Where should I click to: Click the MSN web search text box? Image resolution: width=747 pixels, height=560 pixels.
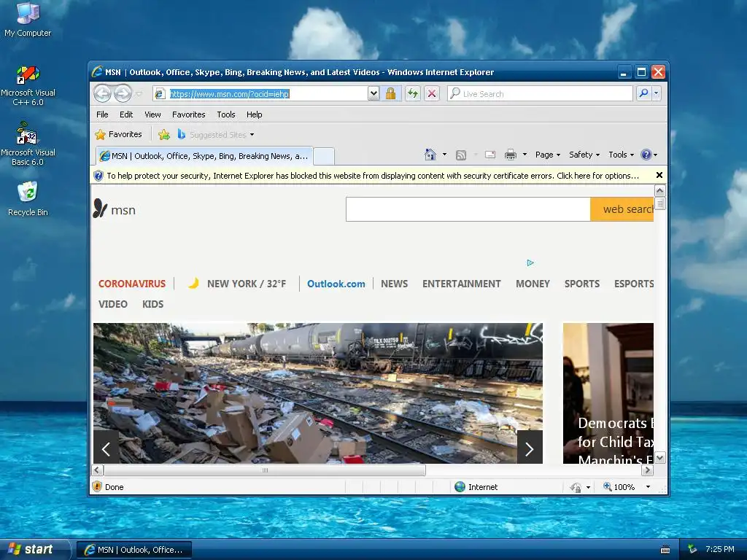coord(468,209)
